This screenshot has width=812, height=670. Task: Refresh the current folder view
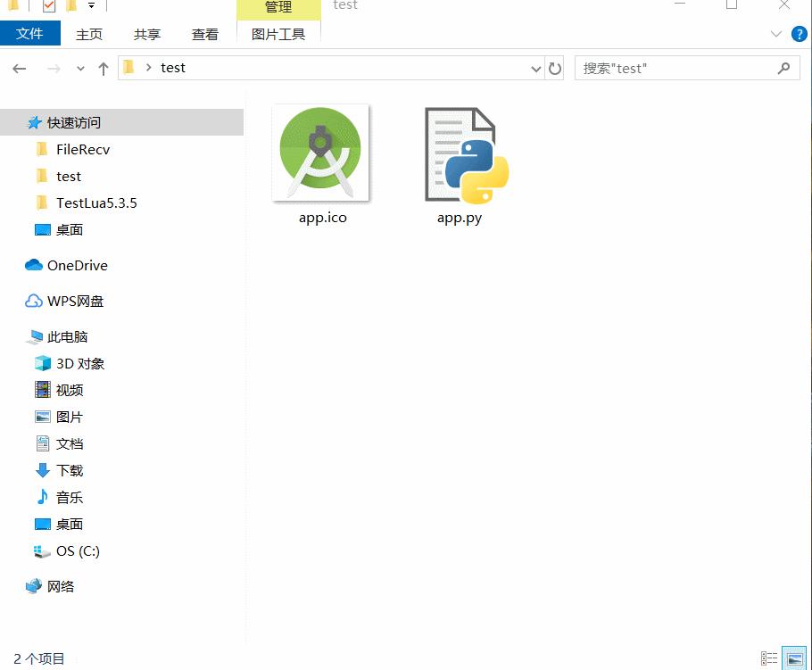[x=555, y=69]
